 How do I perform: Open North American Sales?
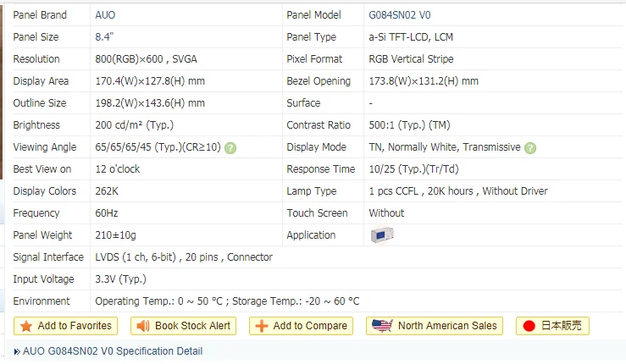[x=435, y=326]
